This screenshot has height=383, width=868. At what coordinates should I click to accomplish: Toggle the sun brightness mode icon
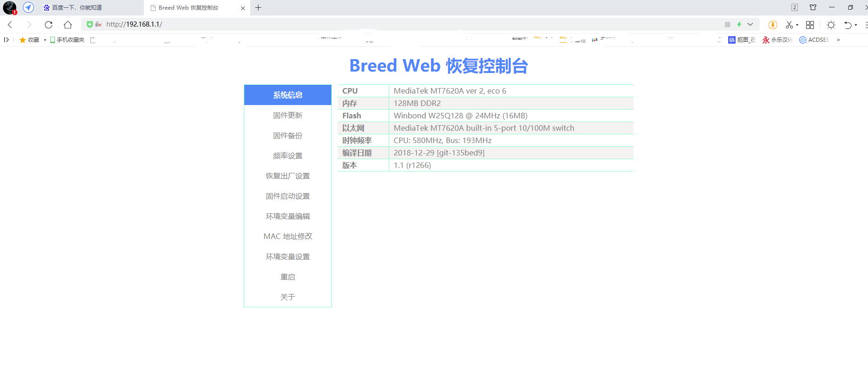click(x=831, y=25)
